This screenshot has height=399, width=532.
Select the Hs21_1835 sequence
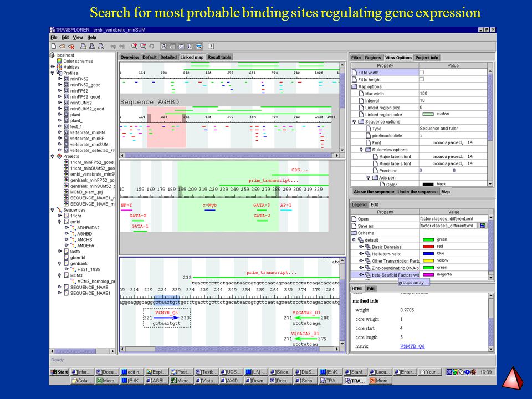(x=89, y=269)
